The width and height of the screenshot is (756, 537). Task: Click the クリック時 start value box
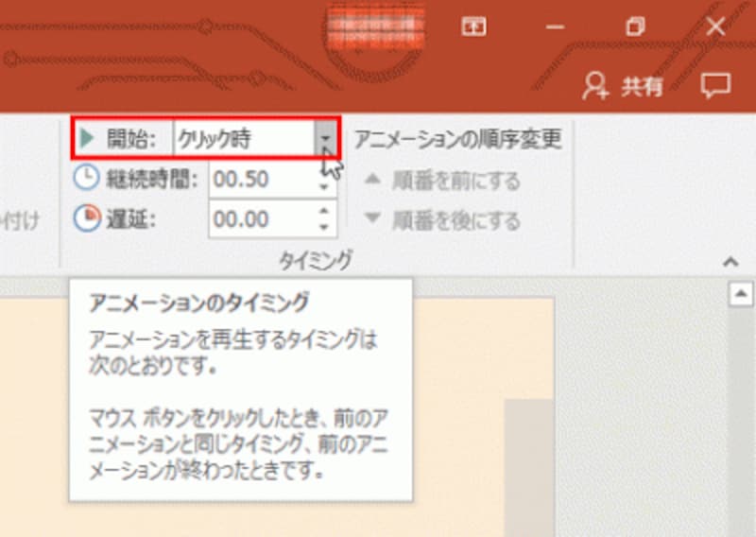tap(245, 138)
